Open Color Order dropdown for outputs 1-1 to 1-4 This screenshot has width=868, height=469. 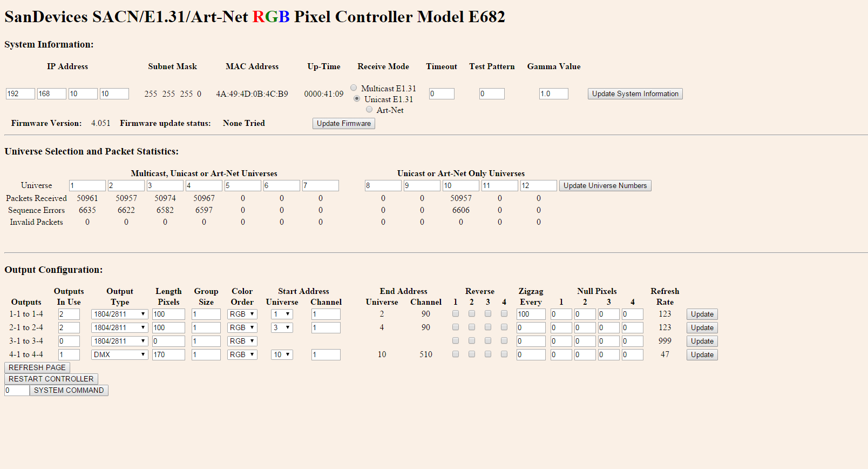(x=242, y=314)
